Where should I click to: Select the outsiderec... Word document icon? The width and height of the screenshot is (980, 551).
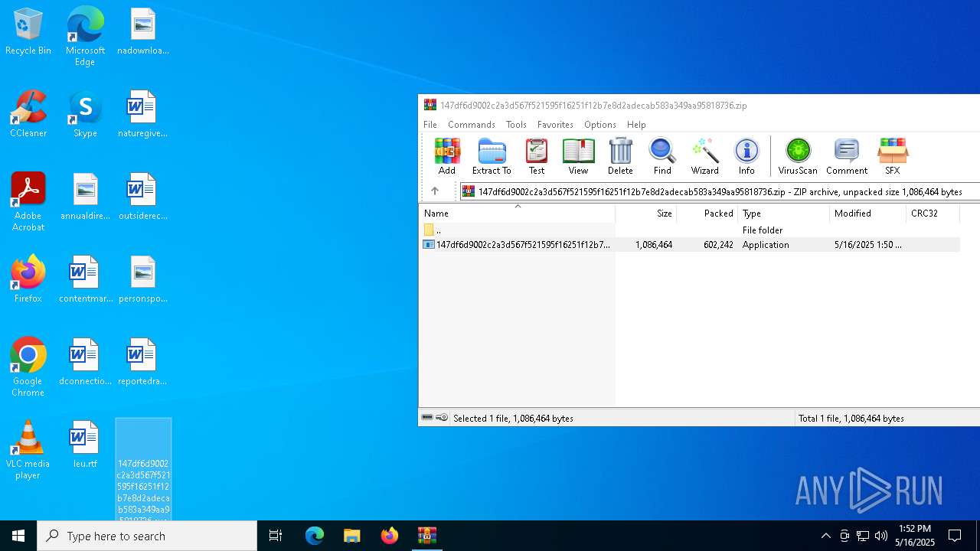pos(142,197)
